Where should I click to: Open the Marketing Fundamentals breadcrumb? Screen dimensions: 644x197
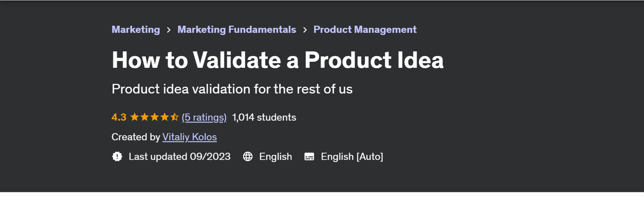click(236, 29)
